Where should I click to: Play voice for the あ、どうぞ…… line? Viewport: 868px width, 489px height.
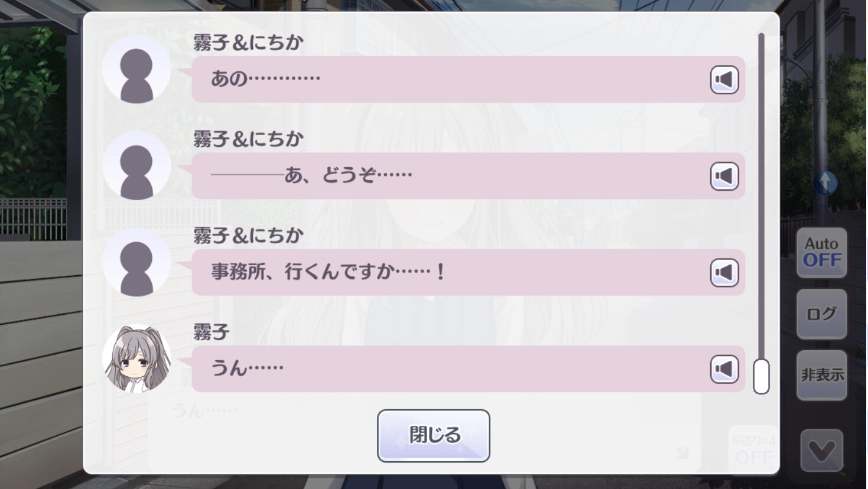pyautogui.click(x=724, y=176)
